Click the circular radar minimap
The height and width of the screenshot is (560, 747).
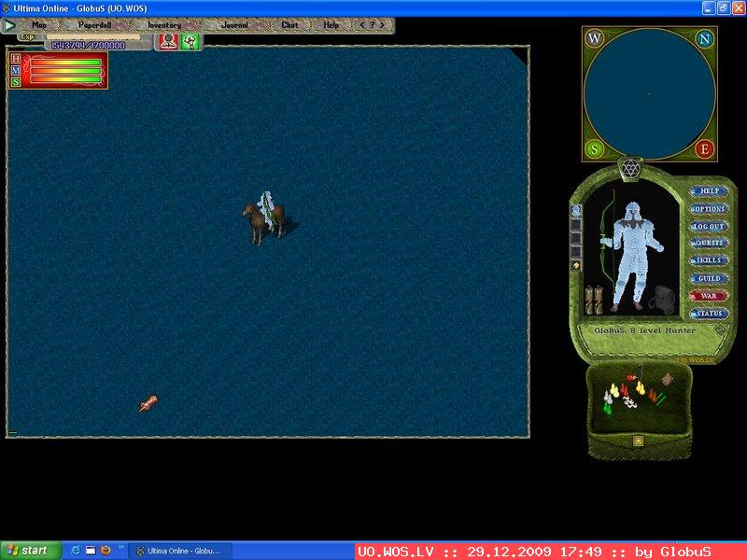tap(649, 94)
